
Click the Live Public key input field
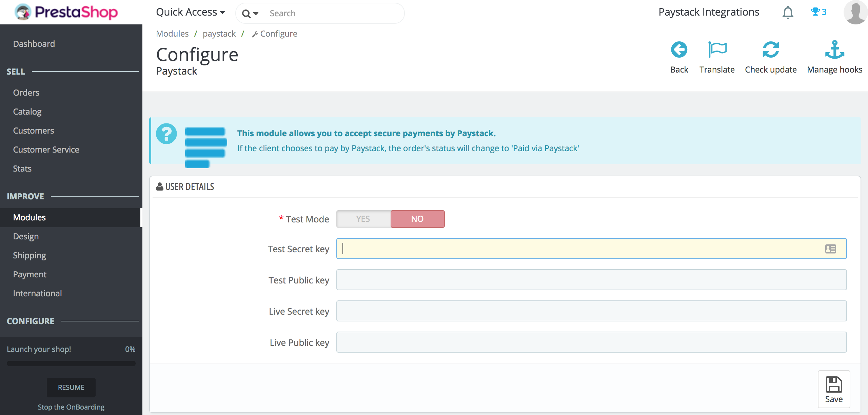pos(592,342)
